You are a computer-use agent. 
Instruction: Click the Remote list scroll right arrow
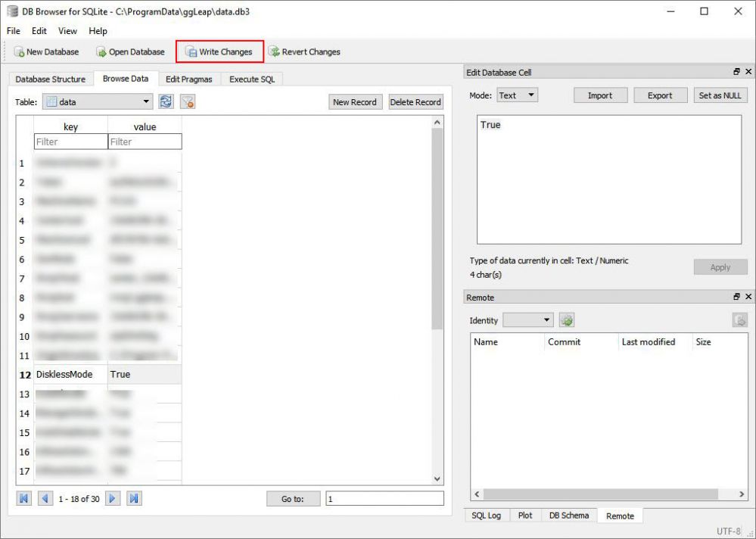coord(742,494)
